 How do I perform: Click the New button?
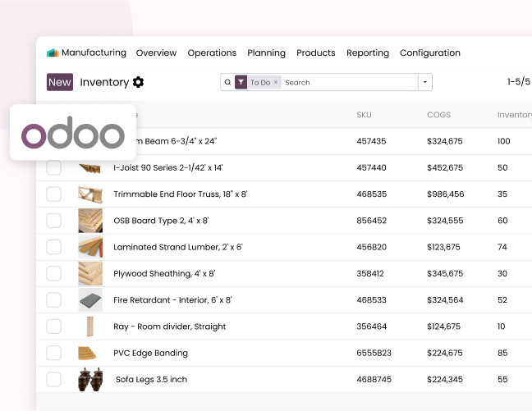pyautogui.click(x=60, y=82)
